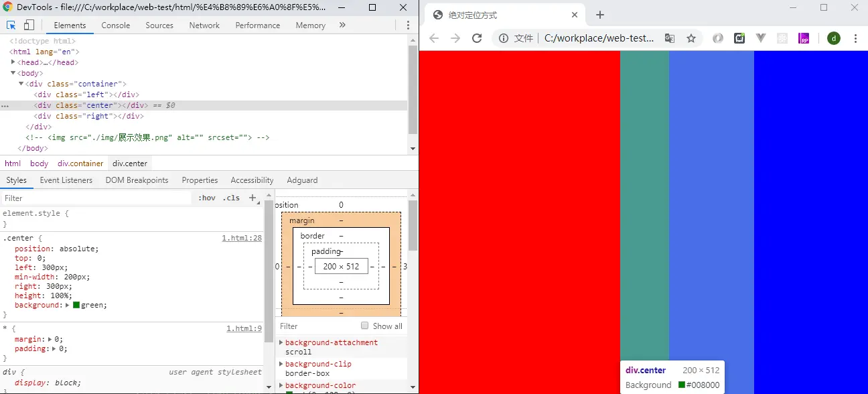
Task: Open the grey circular extension icon
Action: tap(718, 38)
